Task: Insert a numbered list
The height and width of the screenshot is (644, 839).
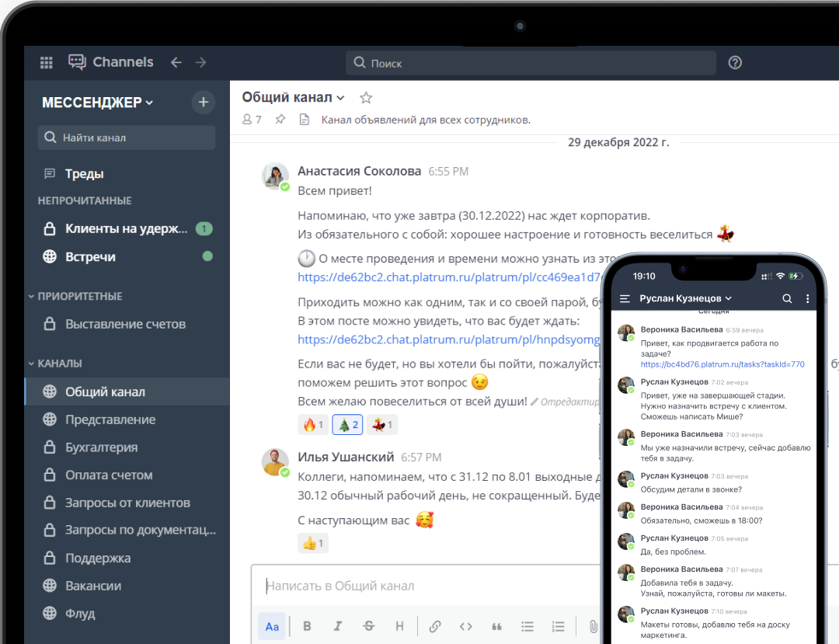Action: click(x=558, y=626)
